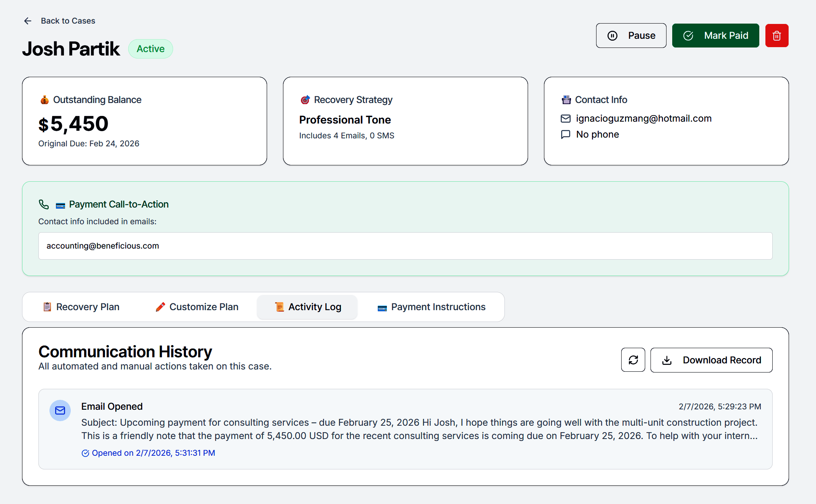The width and height of the screenshot is (816, 504).
Task: Select the Activity Log tab
Action: click(x=307, y=307)
